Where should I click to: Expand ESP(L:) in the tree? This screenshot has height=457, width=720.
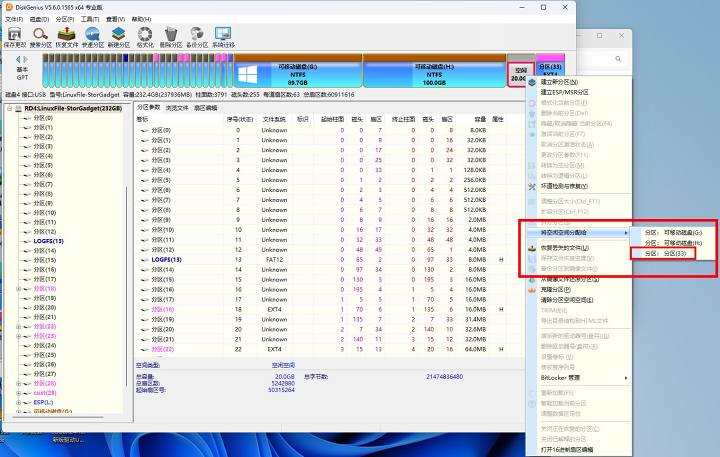(x=18, y=402)
